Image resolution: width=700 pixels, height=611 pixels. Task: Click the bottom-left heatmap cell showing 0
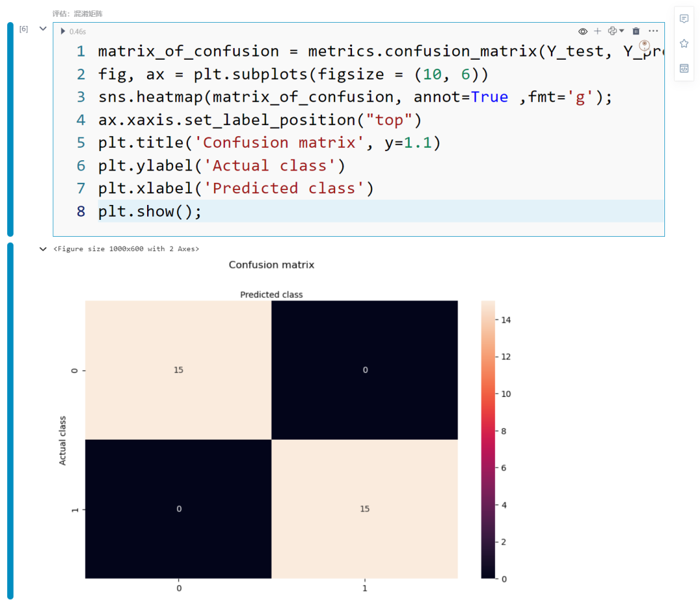pyautogui.click(x=178, y=509)
